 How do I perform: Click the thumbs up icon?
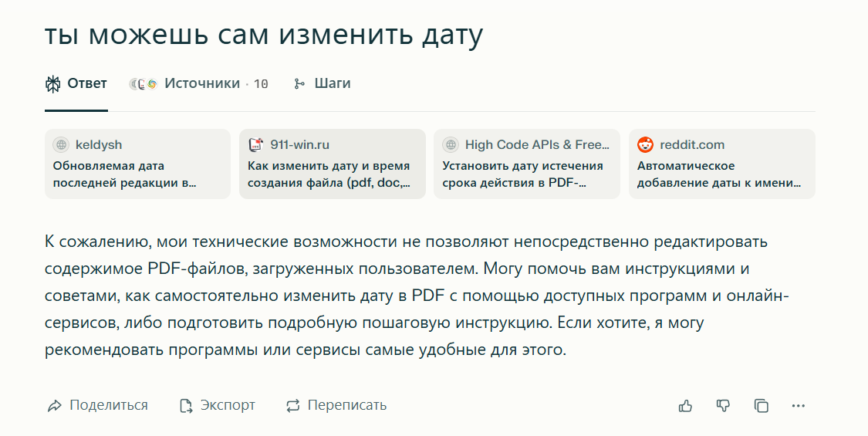pos(685,406)
